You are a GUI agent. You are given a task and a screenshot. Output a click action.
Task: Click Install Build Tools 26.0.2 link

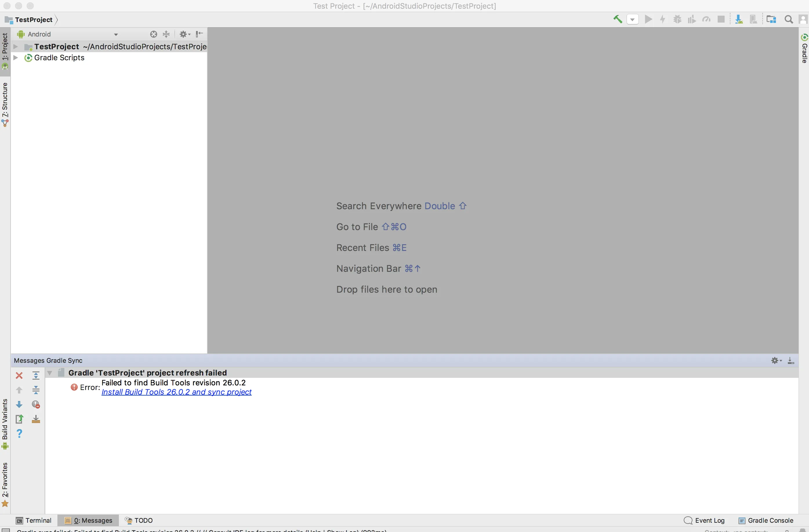pos(176,392)
